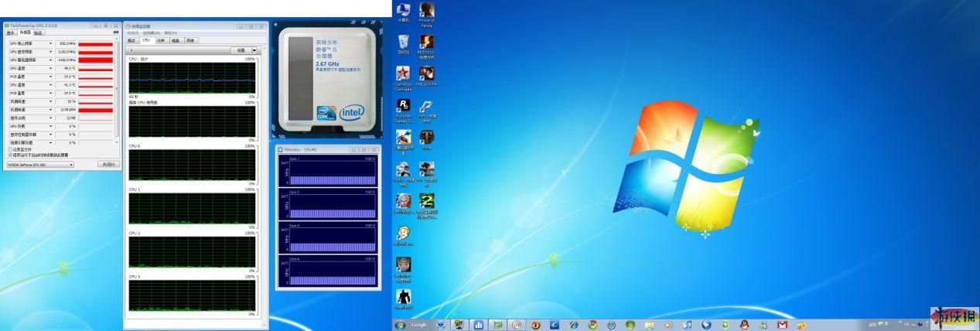
Task: Launch the Fallout Vault Boy shortcut
Action: [x=403, y=232]
